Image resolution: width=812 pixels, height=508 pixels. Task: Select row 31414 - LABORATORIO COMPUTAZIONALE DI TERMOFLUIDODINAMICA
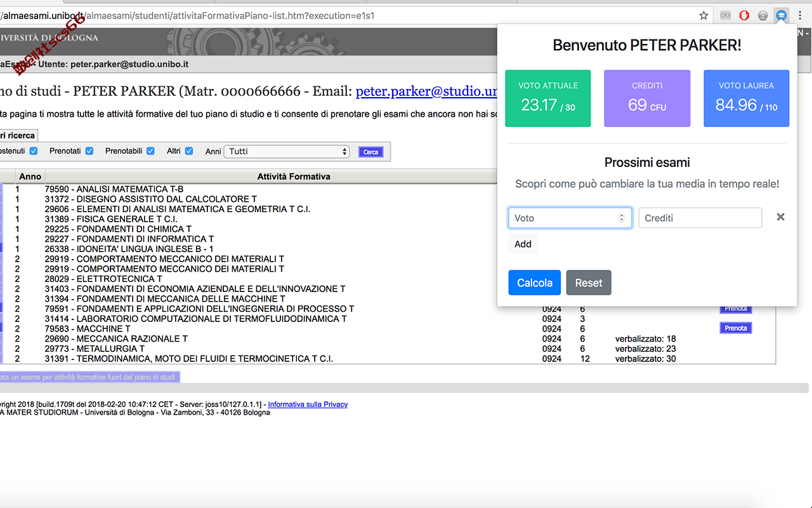coord(196,319)
